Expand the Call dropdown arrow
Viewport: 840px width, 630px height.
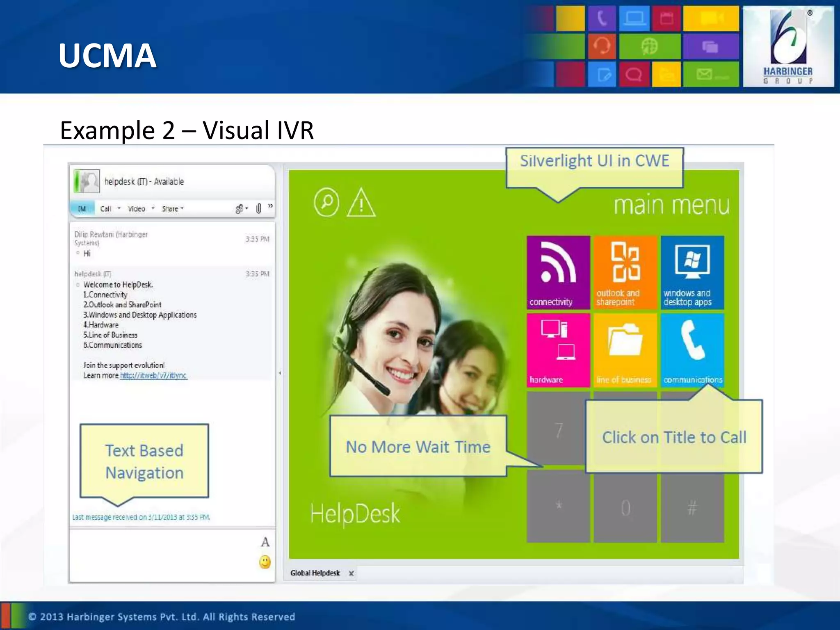tap(119, 208)
